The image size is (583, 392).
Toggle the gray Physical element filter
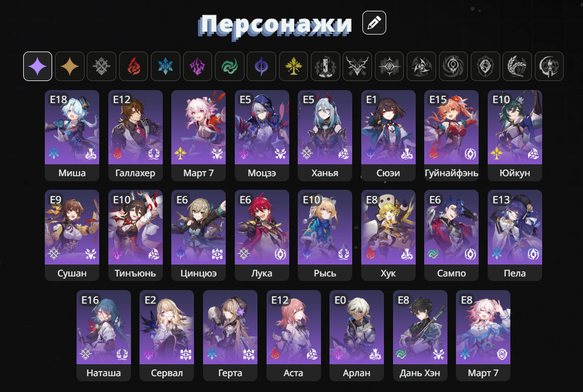[x=102, y=66]
